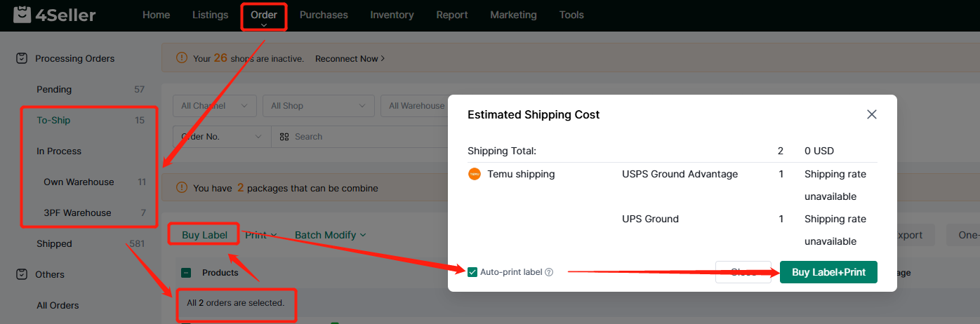This screenshot has width=980, height=324.
Task: Expand the Order No. search type dropdown
Action: (x=220, y=137)
